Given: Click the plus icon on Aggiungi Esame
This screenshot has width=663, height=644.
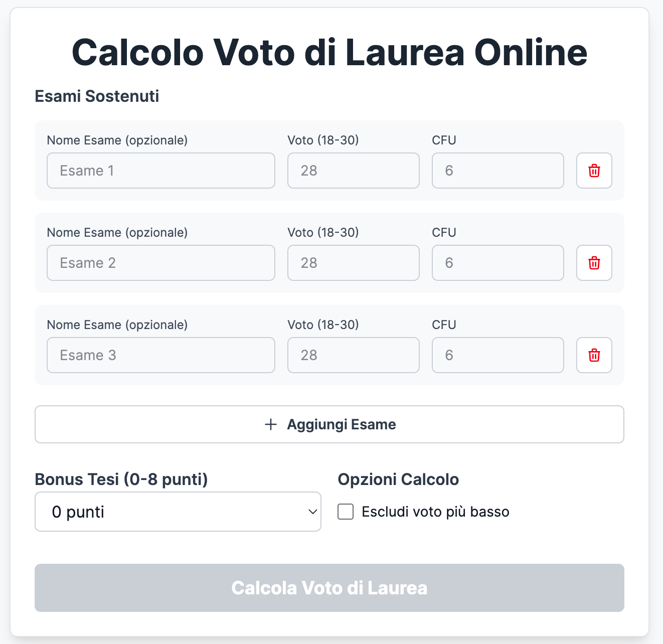Looking at the screenshot, I should click(270, 424).
